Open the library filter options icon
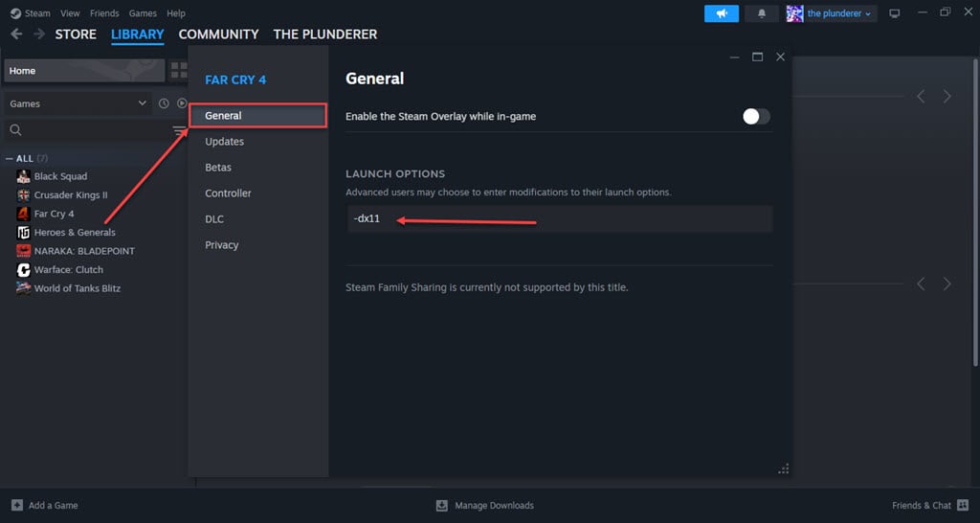Viewport: 980px width, 523px height. coord(179,130)
